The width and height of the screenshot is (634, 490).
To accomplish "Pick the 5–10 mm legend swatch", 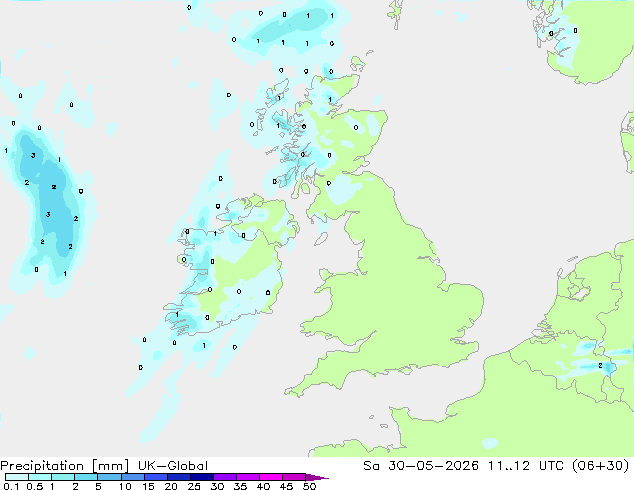I will click(x=109, y=477).
